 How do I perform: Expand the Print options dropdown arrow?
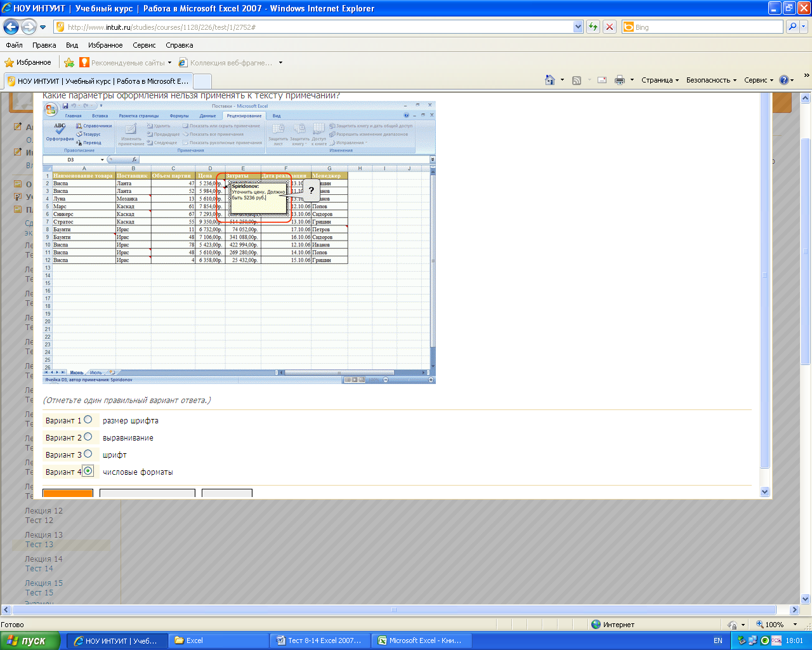(632, 80)
